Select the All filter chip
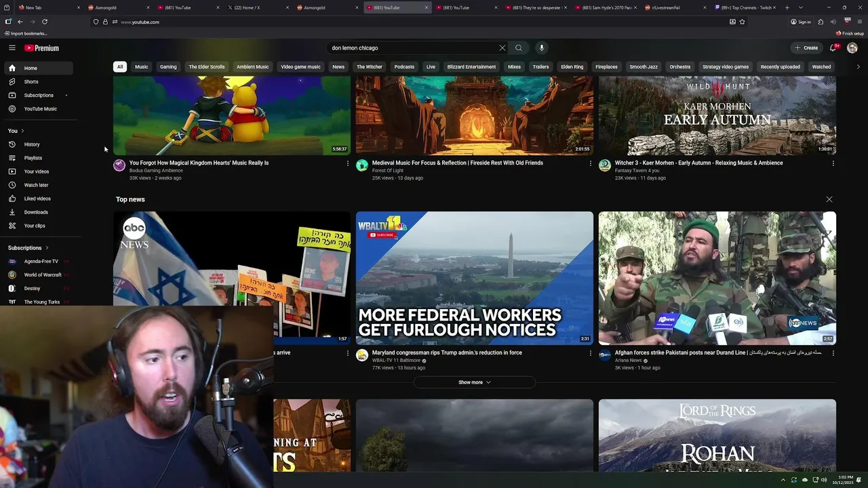The width and height of the screenshot is (868, 488). [119, 67]
